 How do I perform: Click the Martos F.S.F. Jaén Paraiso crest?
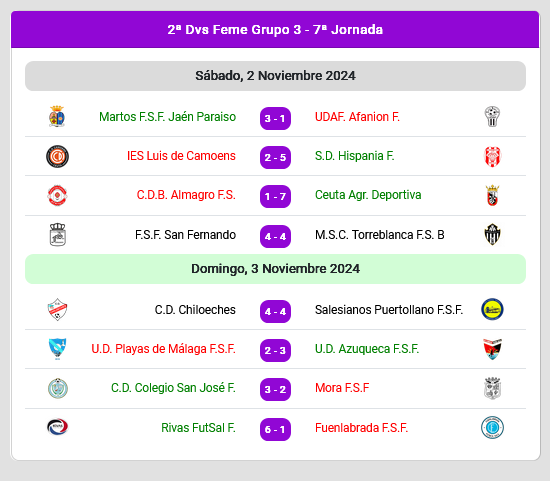point(57,116)
